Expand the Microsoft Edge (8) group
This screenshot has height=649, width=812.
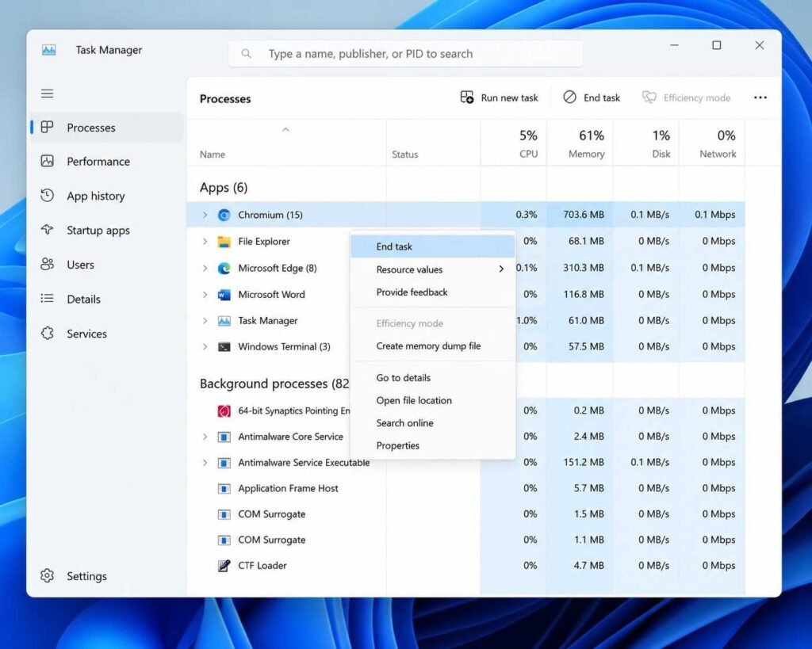coord(205,268)
